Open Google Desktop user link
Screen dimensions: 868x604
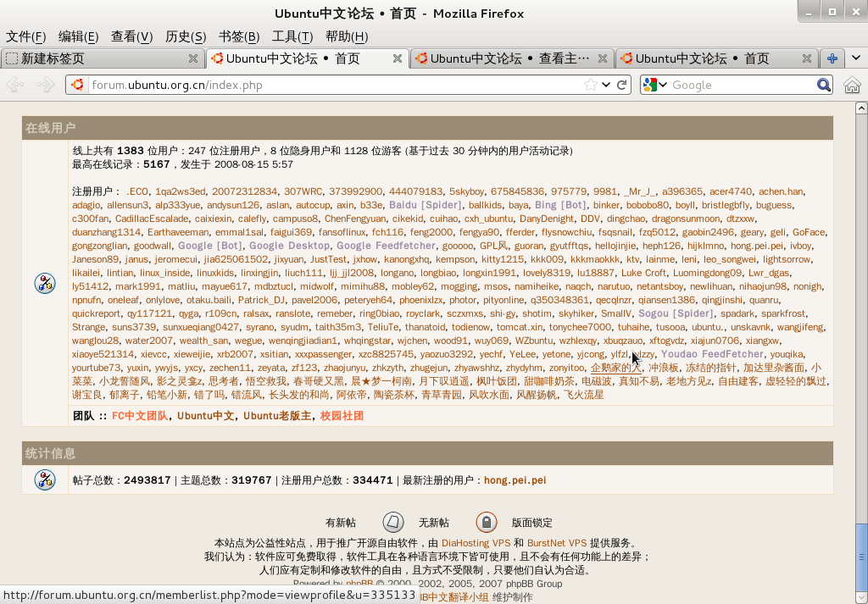point(289,246)
